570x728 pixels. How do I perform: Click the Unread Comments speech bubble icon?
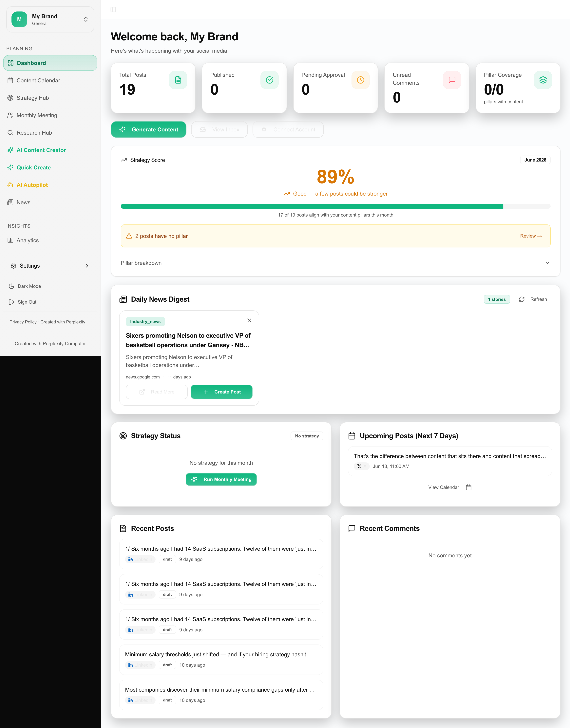[x=452, y=80]
